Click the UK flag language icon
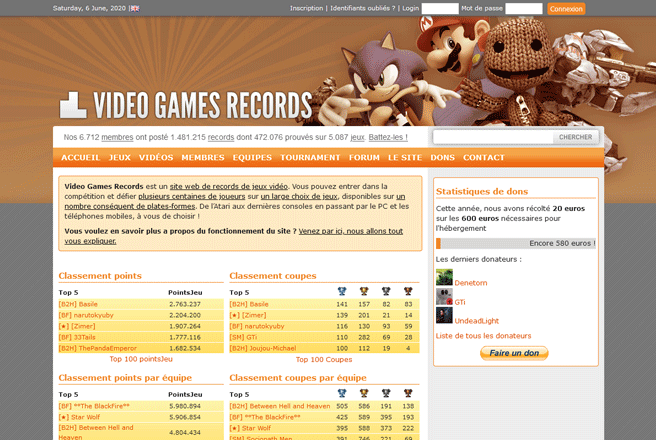Image resolution: width=656 pixels, height=440 pixels. pyautogui.click(x=135, y=8)
